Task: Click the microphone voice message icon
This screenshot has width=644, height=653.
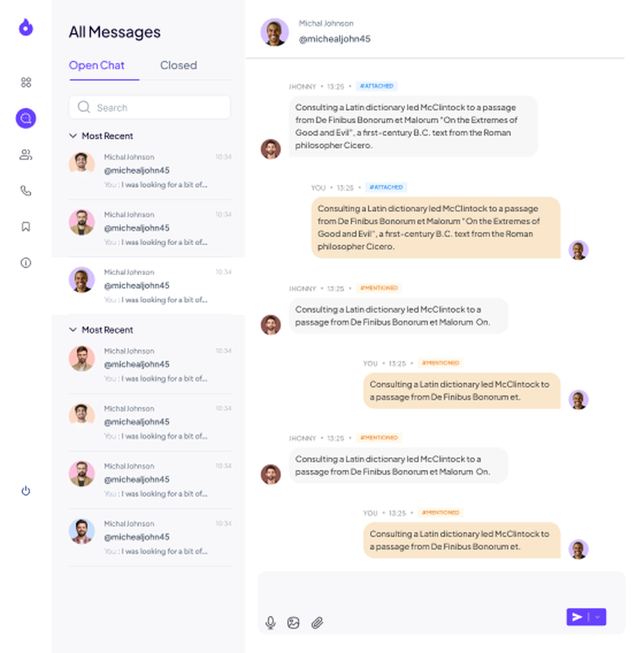Action: [x=270, y=623]
